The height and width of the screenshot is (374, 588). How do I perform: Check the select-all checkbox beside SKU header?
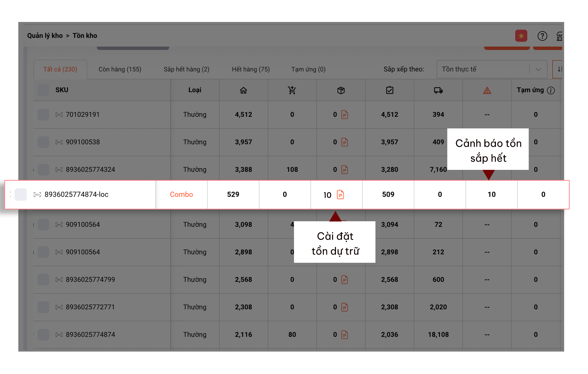[43, 90]
